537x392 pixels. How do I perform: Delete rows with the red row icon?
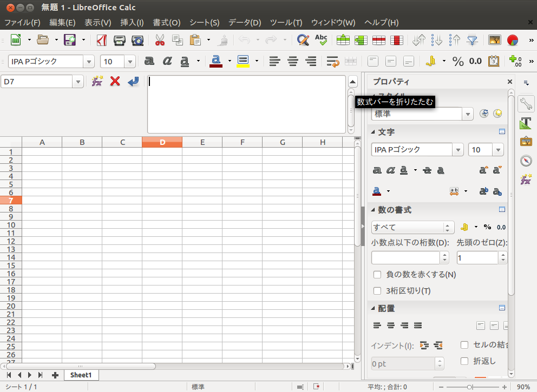coord(379,41)
